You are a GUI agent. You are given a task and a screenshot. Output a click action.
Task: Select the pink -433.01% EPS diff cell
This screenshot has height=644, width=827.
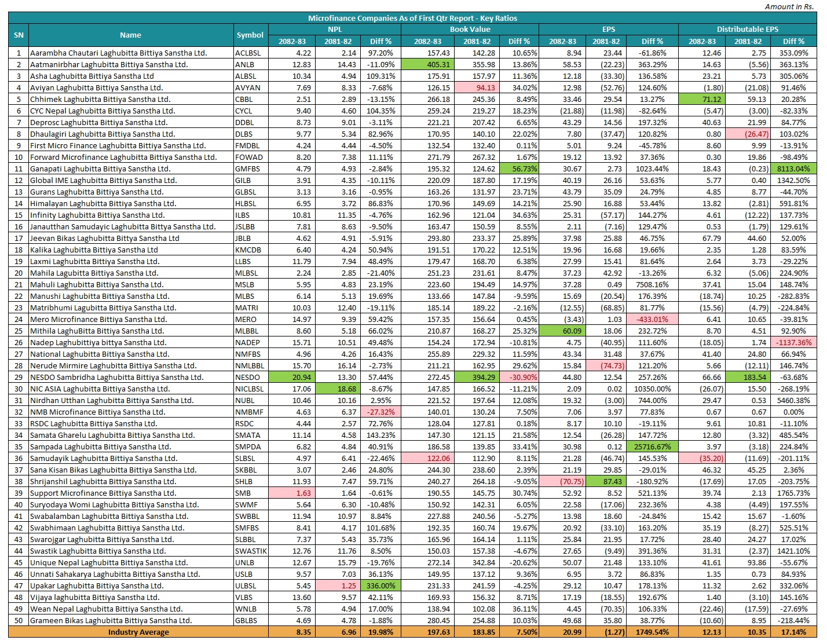pos(652,319)
